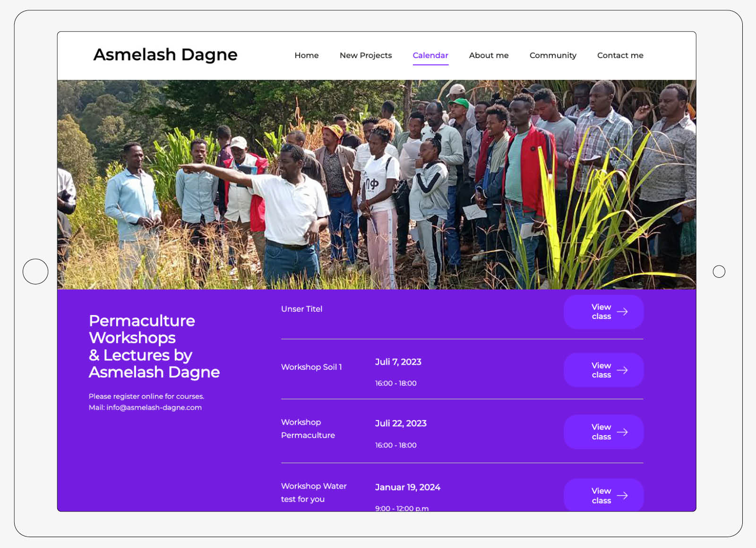Image resolution: width=756 pixels, height=548 pixels.
Task: Navigate to Community section
Action: pyautogui.click(x=553, y=55)
